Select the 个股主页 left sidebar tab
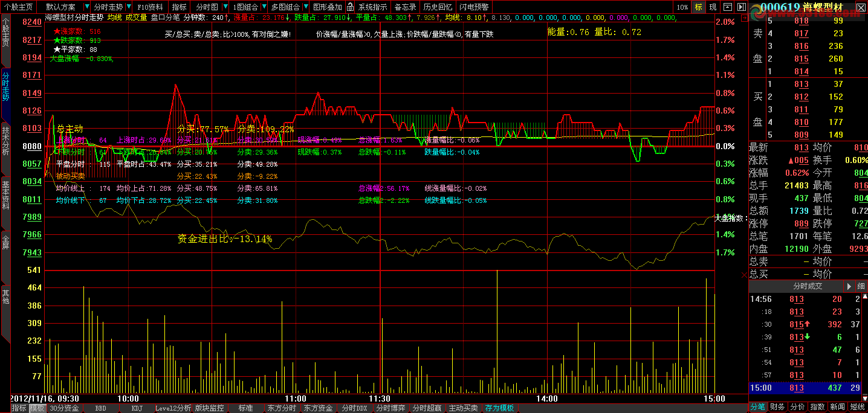This screenshot has width=868, height=413. (x=5, y=40)
